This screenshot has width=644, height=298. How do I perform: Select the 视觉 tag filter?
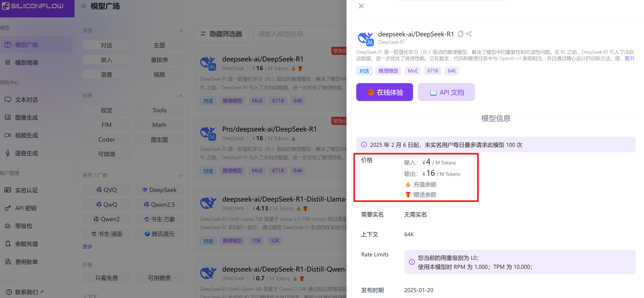click(107, 110)
